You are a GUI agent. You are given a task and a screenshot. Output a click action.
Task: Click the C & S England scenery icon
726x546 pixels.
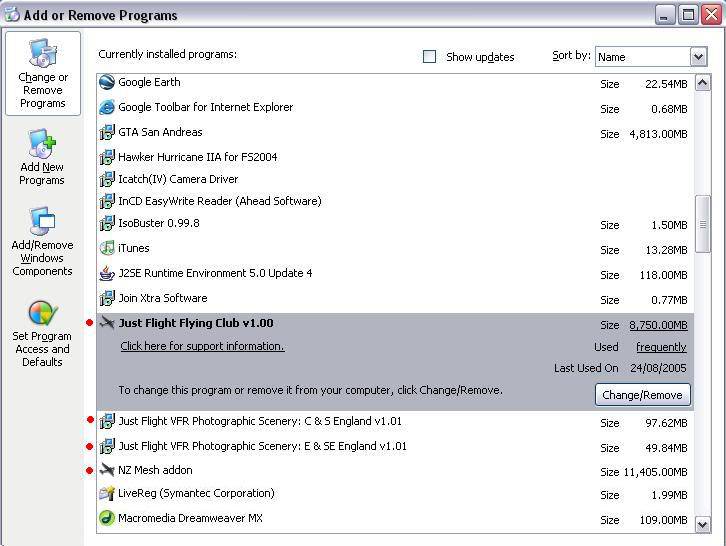[107, 421]
